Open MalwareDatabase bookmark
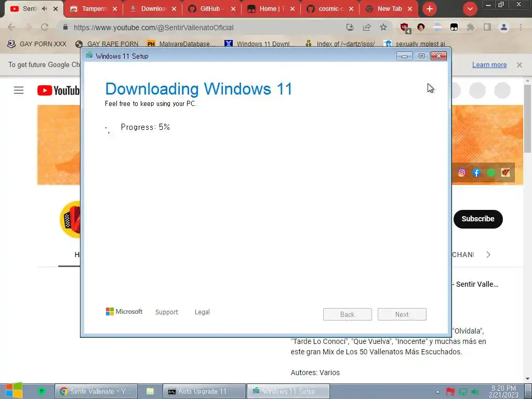Image resolution: width=532 pixels, height=399 pixels. pyautogui.click(x=181, y=44)
